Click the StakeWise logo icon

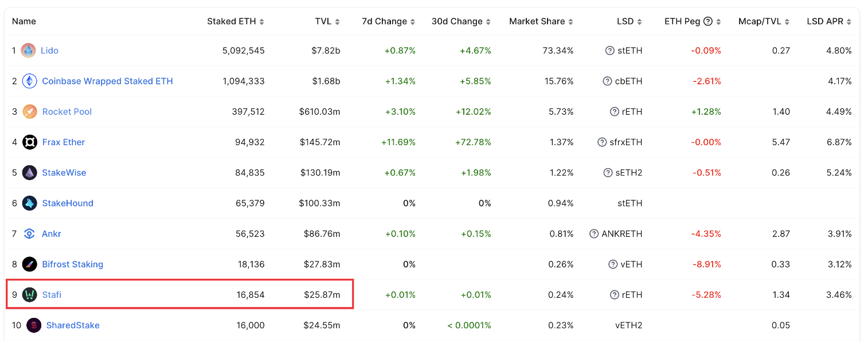click(30, 173)
